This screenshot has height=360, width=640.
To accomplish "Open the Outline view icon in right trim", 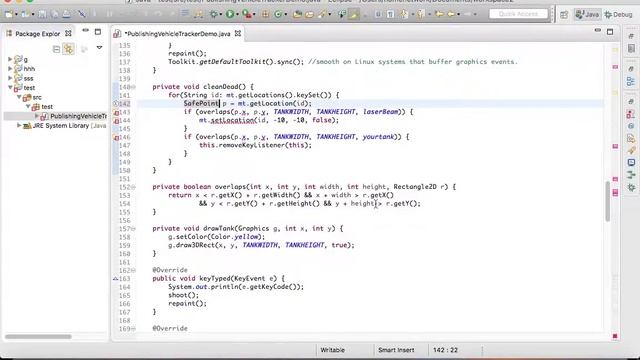I will [631, 82].
